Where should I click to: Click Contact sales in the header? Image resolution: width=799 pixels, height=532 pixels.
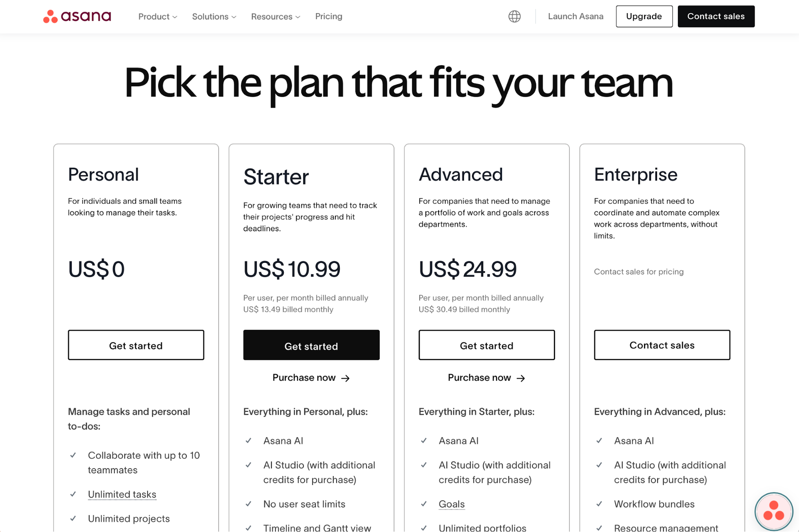pos(716,16)
